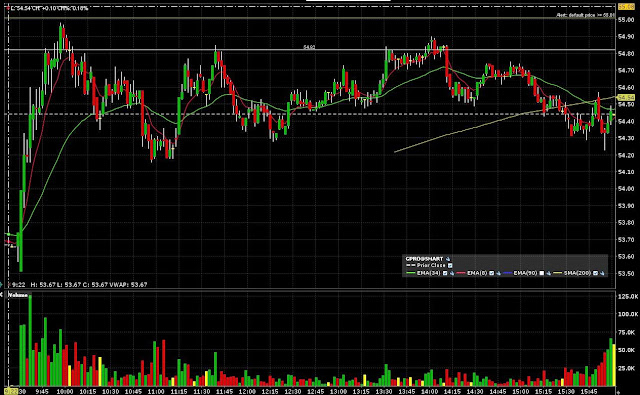640x395 pixels.
Task: Click the blue EMA(90) color line sample
Action: click(507, 273)
